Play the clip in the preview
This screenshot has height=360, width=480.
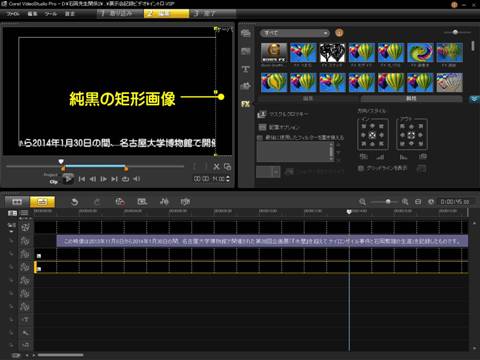point(68,179)
